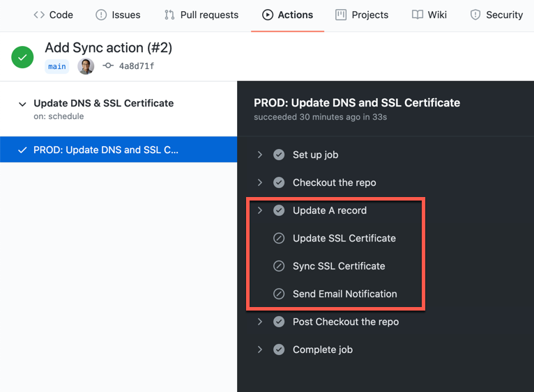Click the Complete job check icon
Screen dimensions: 534x392
279,350
